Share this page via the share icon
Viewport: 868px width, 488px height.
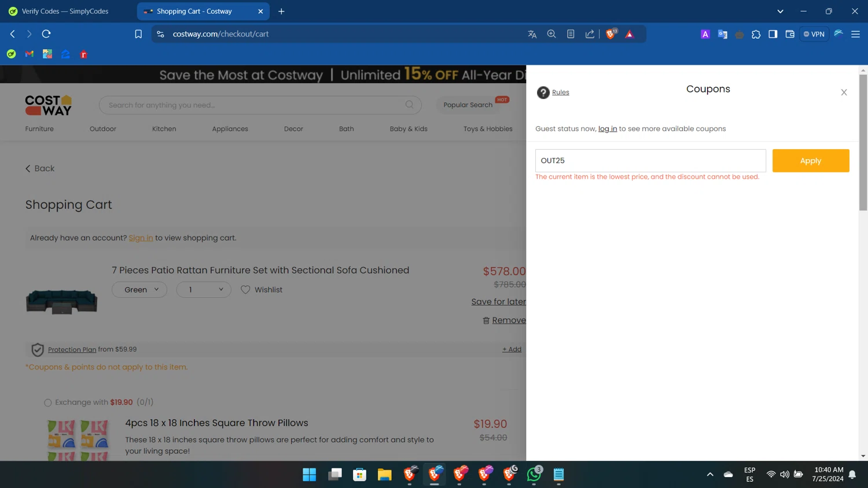pyautogui.click(x=590, y=34)
